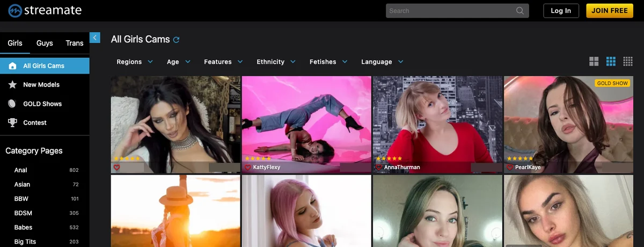Click the five-star rating on KattyFlexy
This screenshot has width=644, height=247.
point(258,159)
